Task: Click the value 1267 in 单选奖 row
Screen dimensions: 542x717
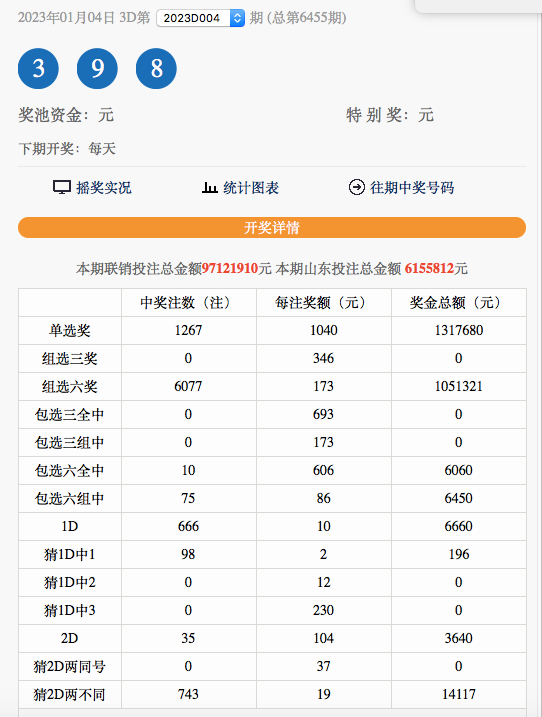Action: (188, 330)
